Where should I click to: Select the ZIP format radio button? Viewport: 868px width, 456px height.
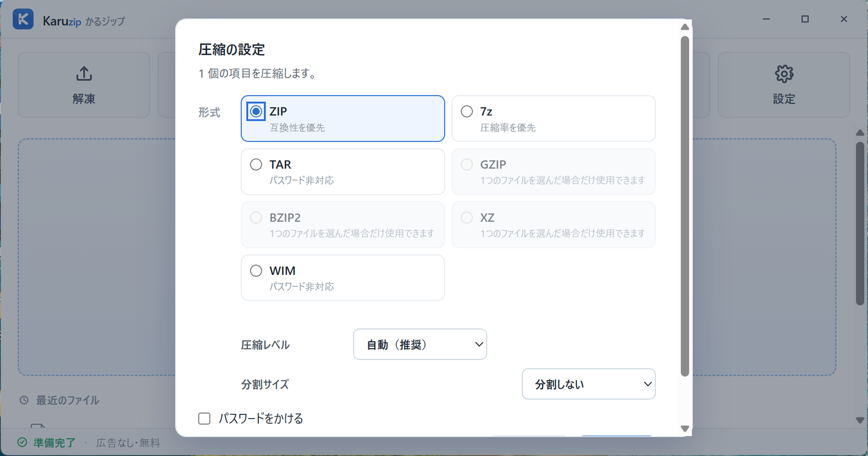click(256, 111)
